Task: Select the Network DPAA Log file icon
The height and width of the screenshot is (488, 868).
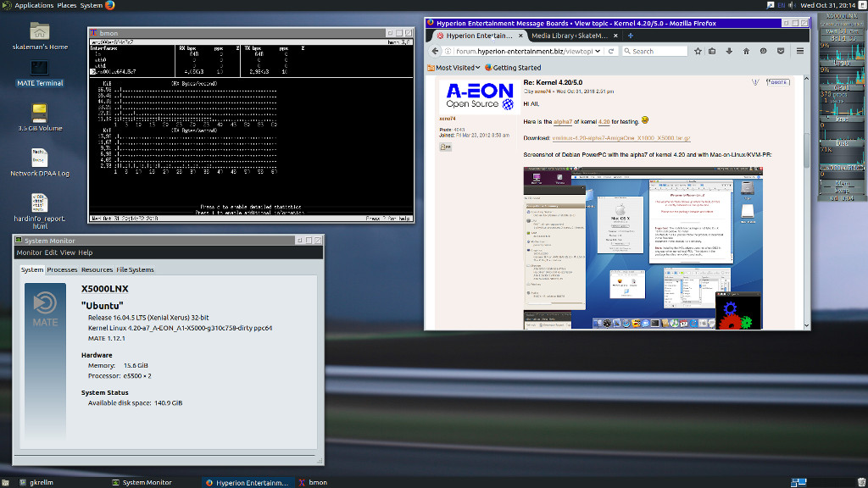Action: pyautogui.click(x=40, y=162)
